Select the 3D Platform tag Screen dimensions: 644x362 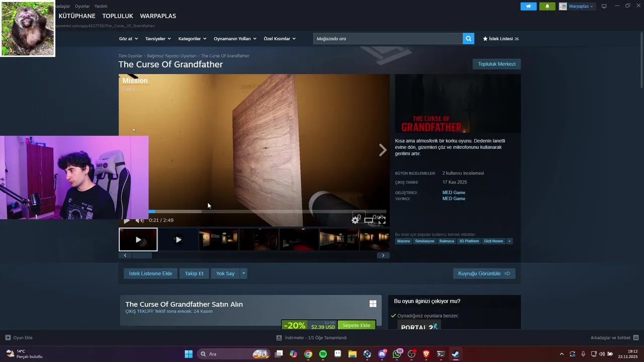point(469,241)
